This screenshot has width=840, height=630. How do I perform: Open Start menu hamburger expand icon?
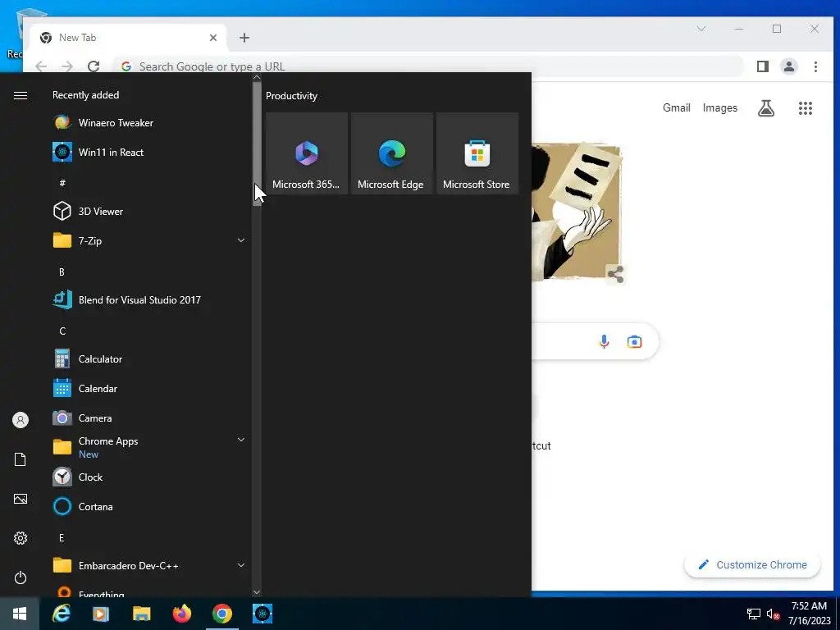21,95
